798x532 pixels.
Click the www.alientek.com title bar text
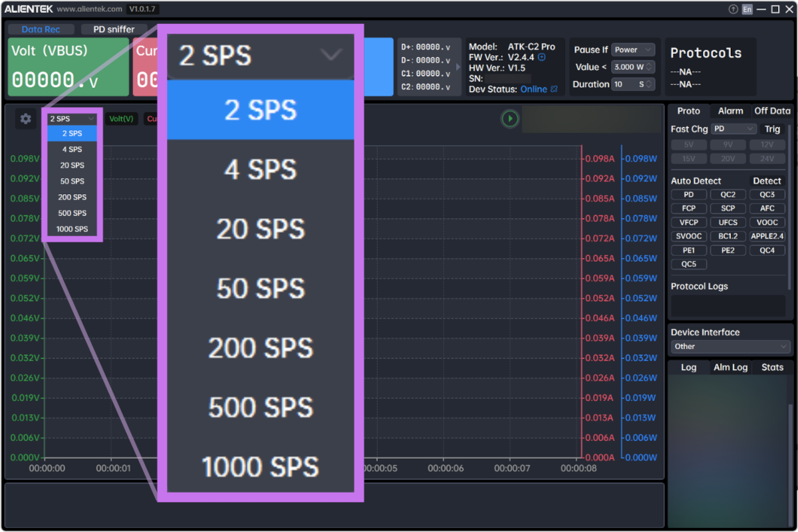pos(89,9)
